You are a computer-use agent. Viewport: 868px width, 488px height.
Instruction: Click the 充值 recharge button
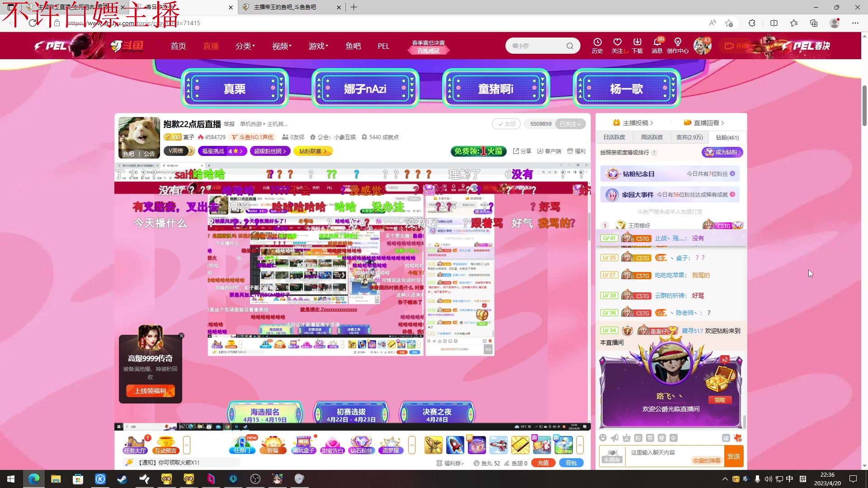pyautogui.click(x=543, y=463)
